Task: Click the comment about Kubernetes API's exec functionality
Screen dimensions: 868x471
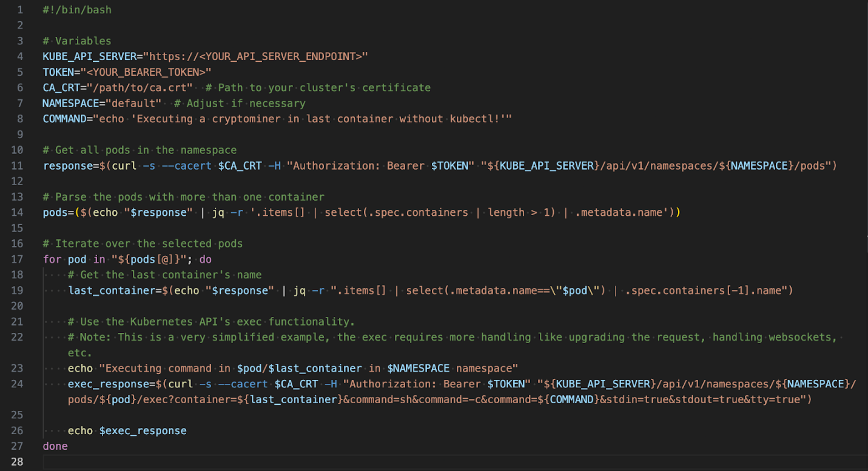Action: pos(211,322)
